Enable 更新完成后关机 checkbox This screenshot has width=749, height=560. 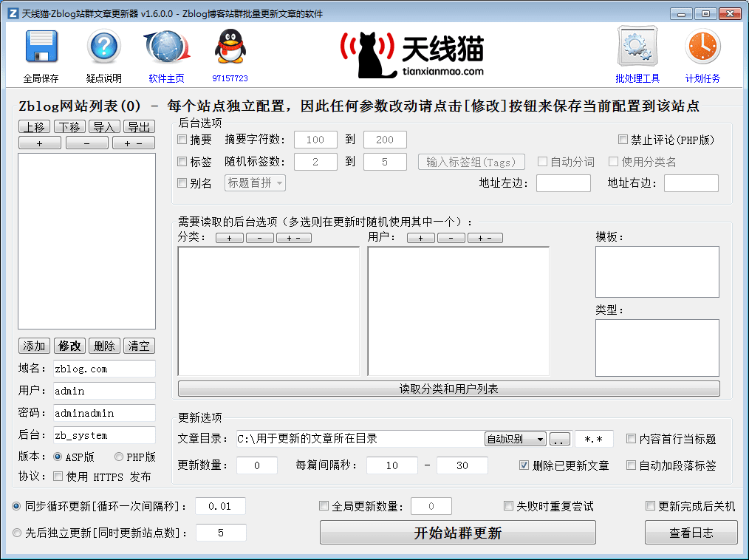[650, 506]
